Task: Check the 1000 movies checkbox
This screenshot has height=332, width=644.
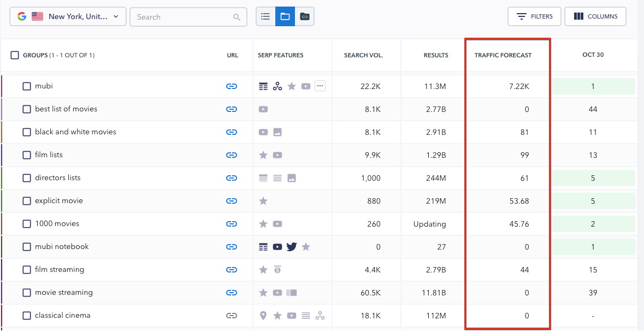Action: [x=27, y=224]
